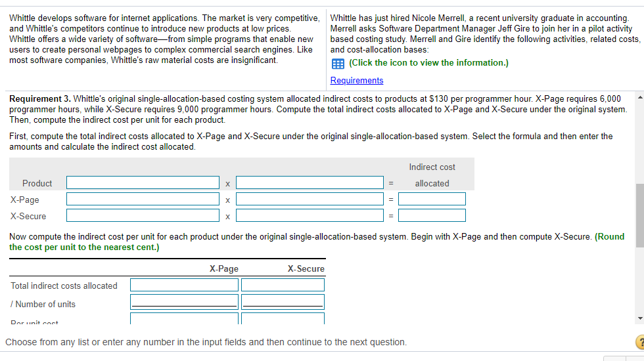Screen dimensions: 644x361
Task: Select first formula header field in Product row
Action: click(143, 182)
